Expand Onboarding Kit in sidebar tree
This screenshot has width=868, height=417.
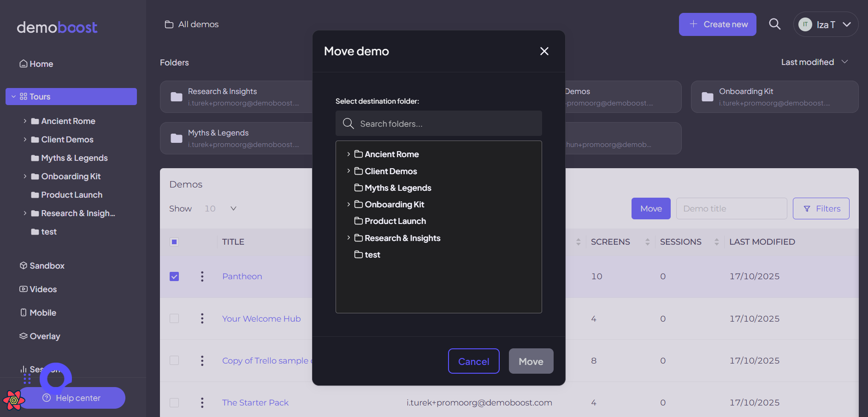(x=25, y=176)
